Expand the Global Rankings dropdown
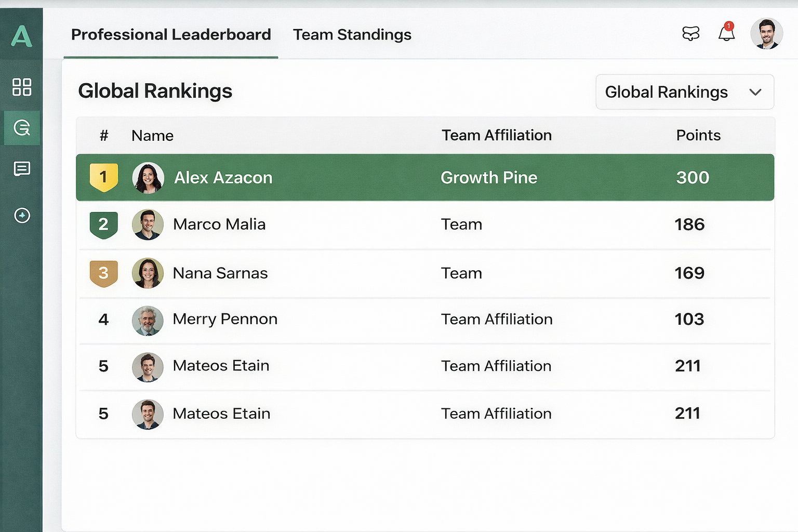This screenshot has width=798, height=532. point(684,92)
